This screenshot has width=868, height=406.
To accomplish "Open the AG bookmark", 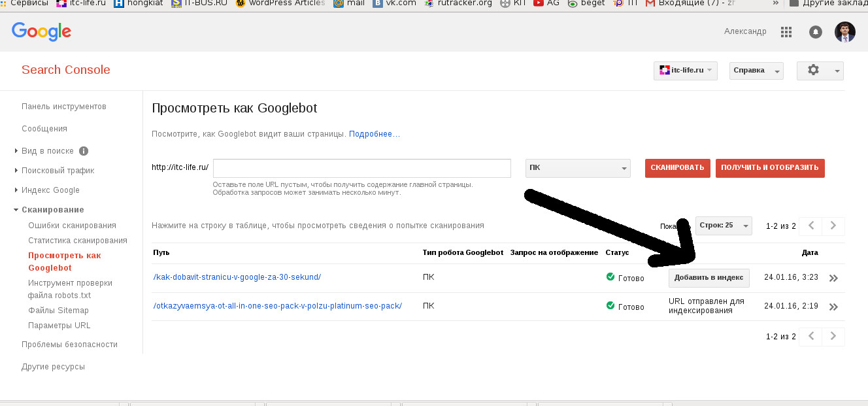I will 546,3.
